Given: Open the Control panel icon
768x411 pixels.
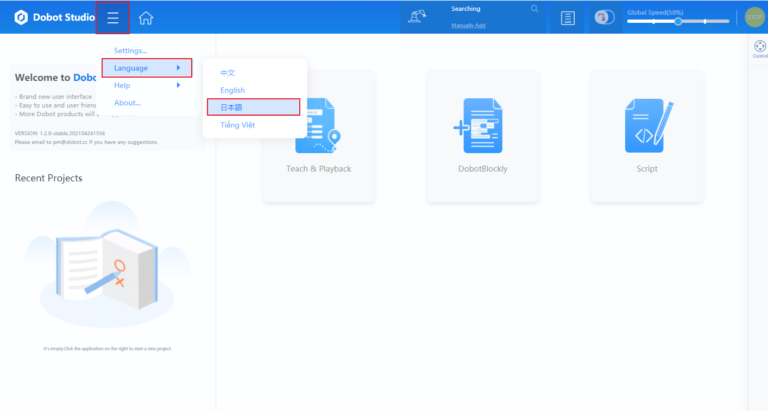Looking at the screenshot, I should [759, 47].
